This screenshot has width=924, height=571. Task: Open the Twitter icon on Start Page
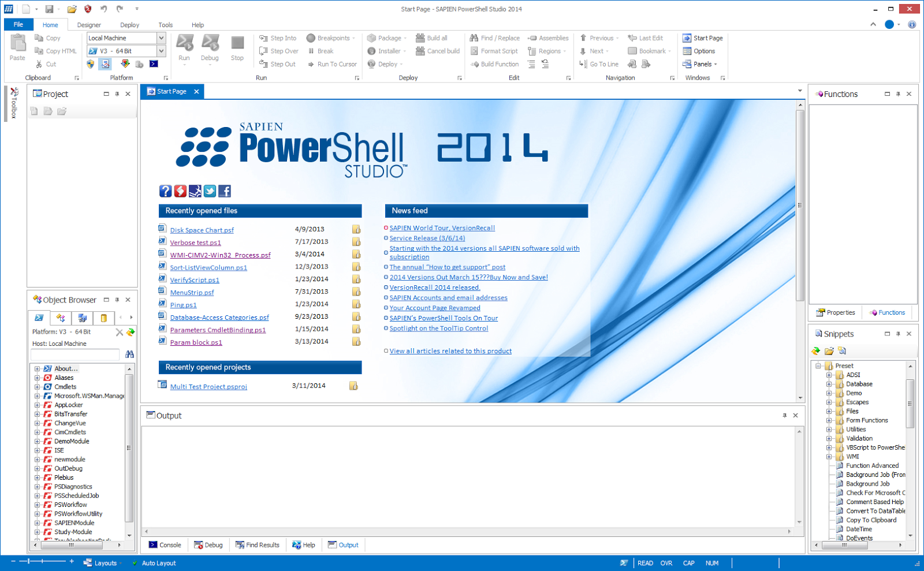[x=210, y=191]
